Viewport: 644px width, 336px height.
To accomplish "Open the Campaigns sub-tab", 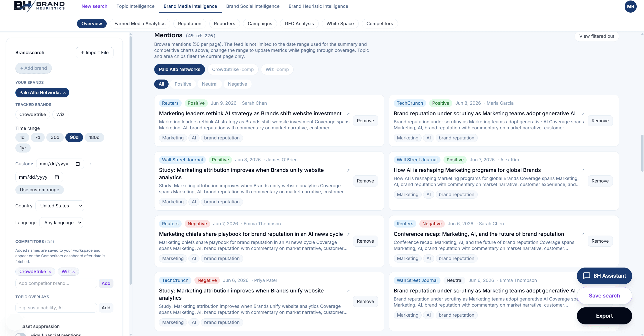I will pos(260,24).
